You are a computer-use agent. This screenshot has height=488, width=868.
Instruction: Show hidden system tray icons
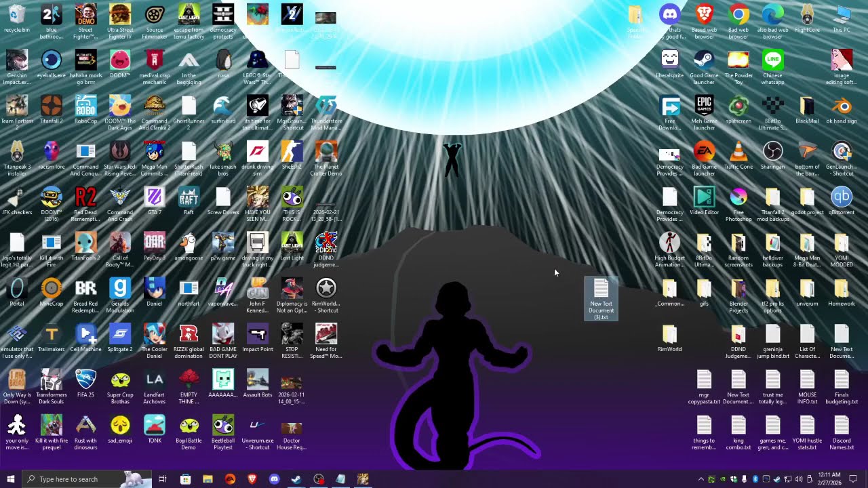(701, 479)
